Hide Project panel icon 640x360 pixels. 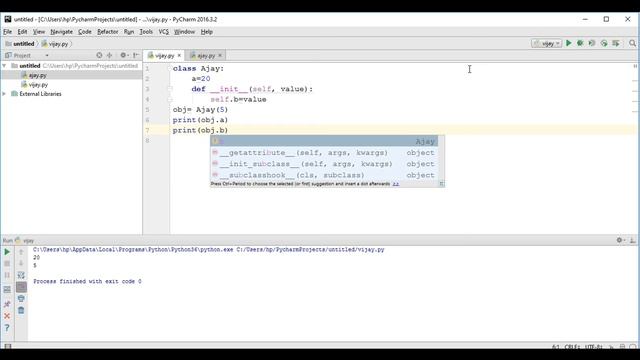tap(136, 55)
